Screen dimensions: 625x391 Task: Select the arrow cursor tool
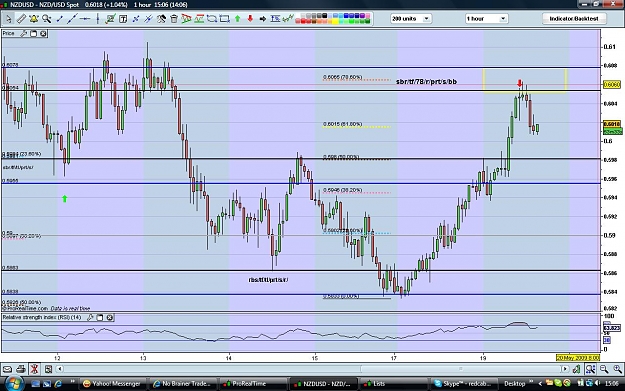point(8,19)
